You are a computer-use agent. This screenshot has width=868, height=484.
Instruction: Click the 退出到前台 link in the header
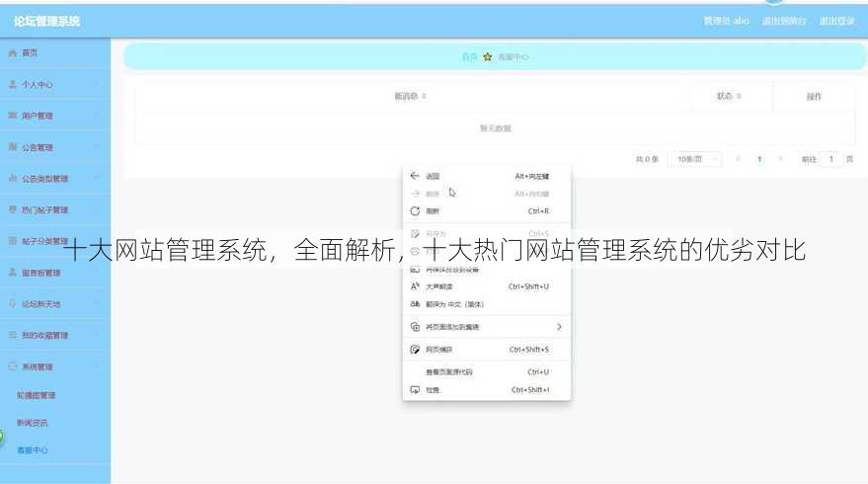[x=784, y=21]
